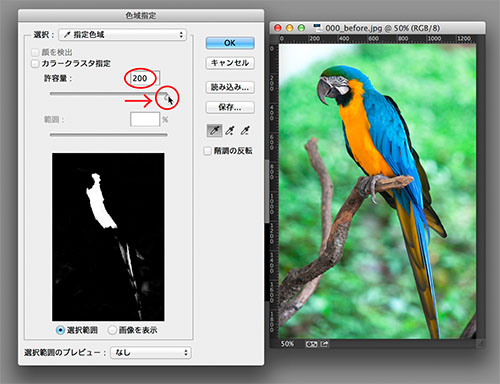Viewport: 500px width, 384px height.
Task: Click the document file icon in title bar
Action: [x=317, y=28]
